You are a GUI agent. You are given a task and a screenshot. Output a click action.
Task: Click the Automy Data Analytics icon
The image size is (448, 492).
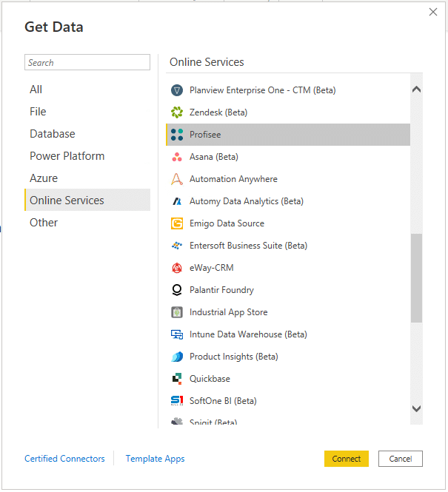click(x=177, y=201)
